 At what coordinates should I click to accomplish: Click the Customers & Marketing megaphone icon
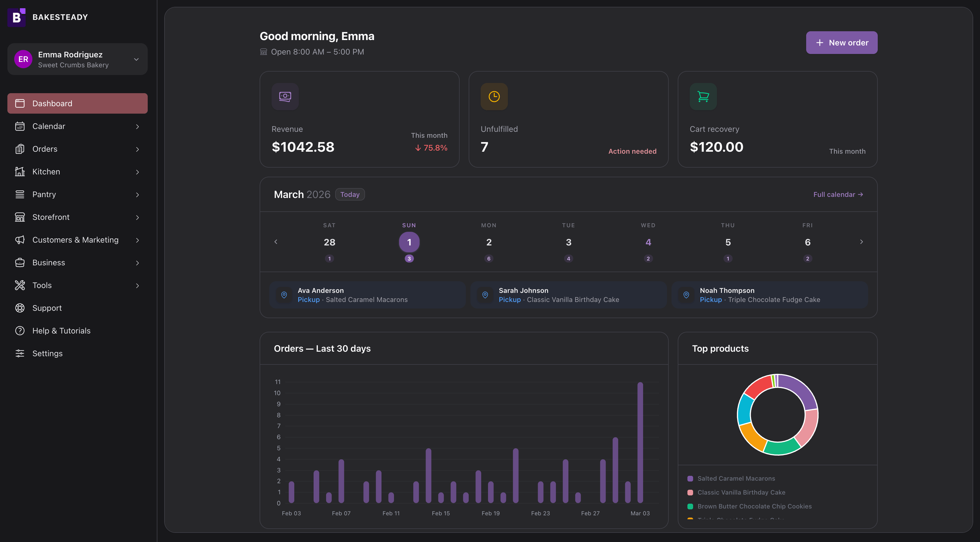20,240
